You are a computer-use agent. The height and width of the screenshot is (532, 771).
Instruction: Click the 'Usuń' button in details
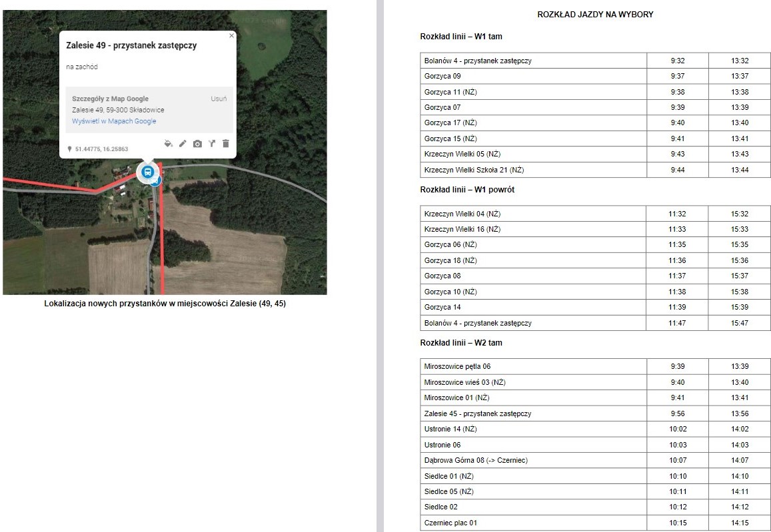[219, 99]
